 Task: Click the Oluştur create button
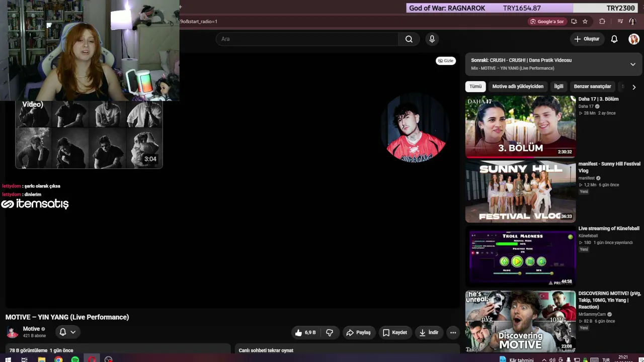[587, 39]
